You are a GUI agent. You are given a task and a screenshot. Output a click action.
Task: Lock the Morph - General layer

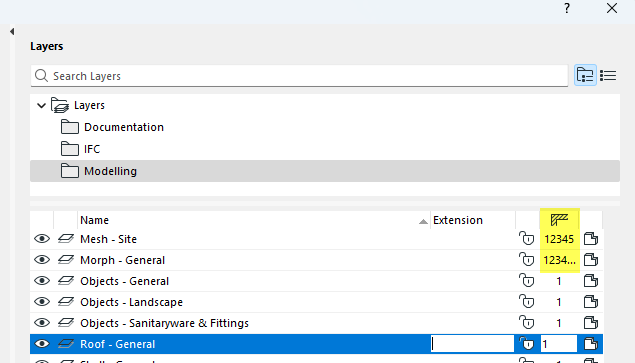(x=526, y=260)
